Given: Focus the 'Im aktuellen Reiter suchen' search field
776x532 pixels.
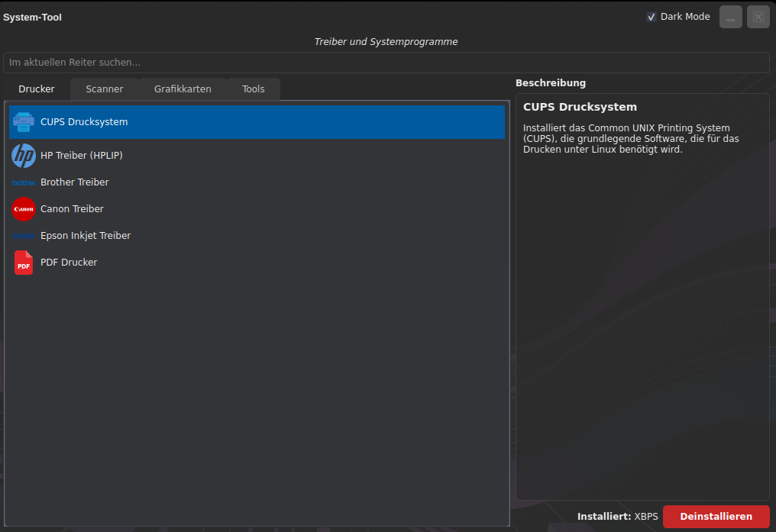Looking at the screenshot, I should [x=386, y=63].
